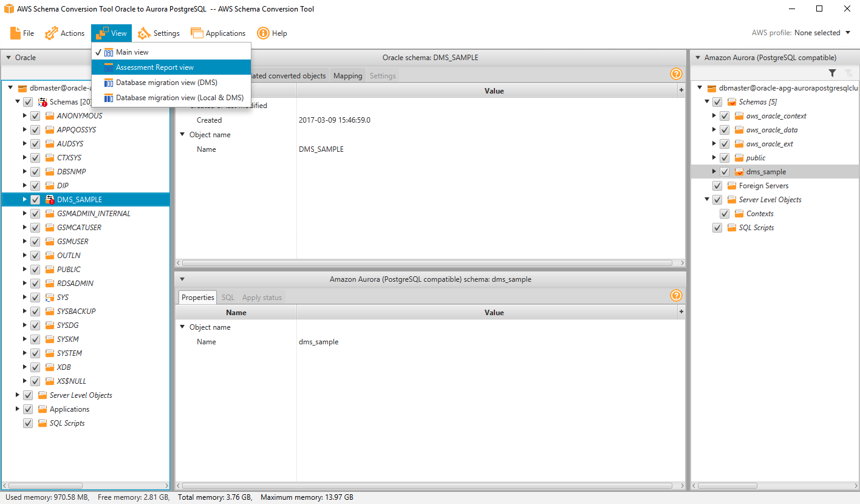Click the SYS schema folder icon
This screenshot has height=504, width=860.
pyautogui.click(x=50, y=298)
